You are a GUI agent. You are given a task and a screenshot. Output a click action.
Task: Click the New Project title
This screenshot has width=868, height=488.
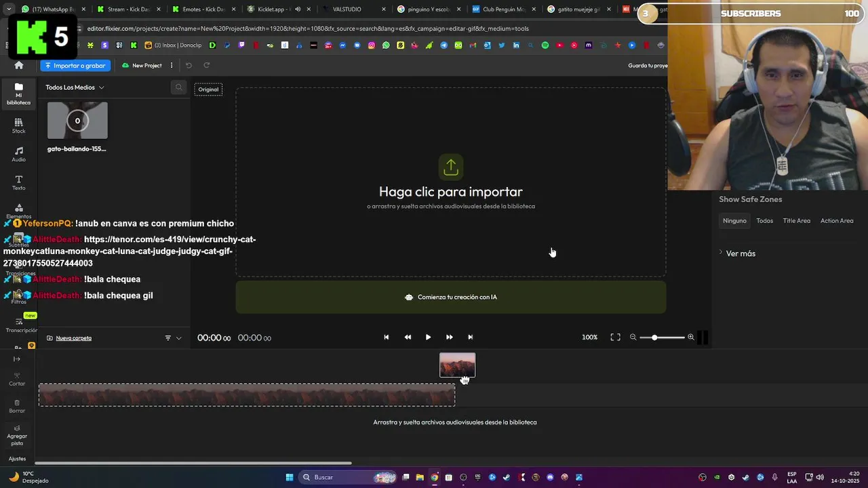pos(146,65)
